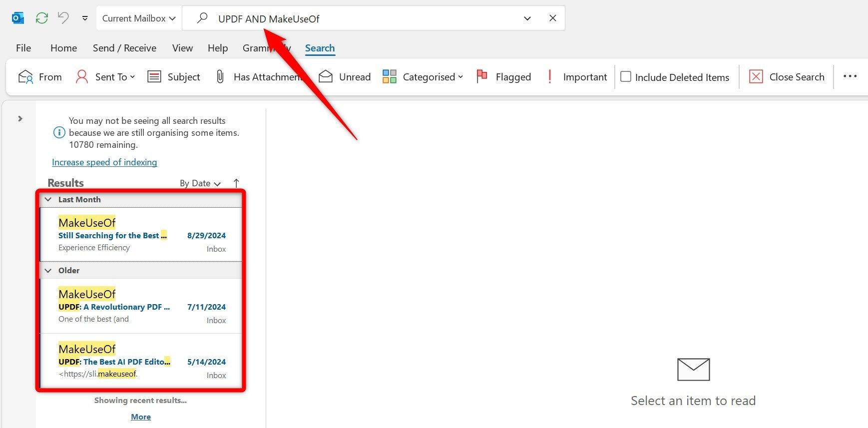Viewport: 868px width, 428px height.
Task: Open the File menu
Action: [x=23, y=48]
